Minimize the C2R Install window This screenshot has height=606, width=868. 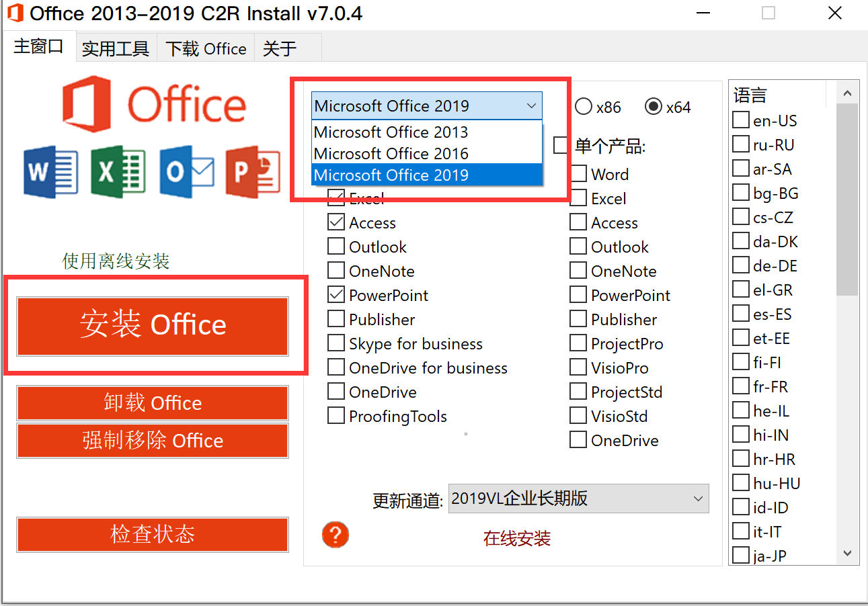coord(703,13)
